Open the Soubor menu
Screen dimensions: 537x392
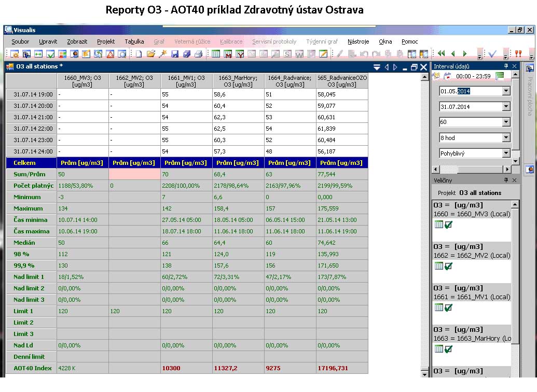[20, 41]
